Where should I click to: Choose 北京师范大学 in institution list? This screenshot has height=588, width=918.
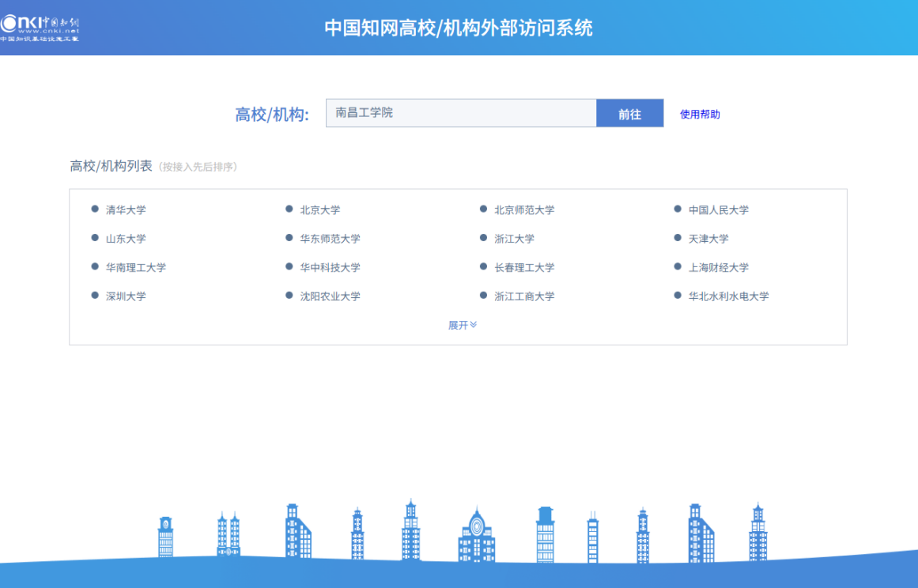523,210
